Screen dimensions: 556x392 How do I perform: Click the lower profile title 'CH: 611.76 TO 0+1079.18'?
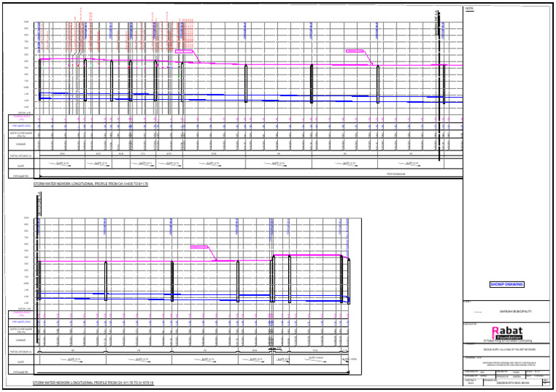coord(93,383)
